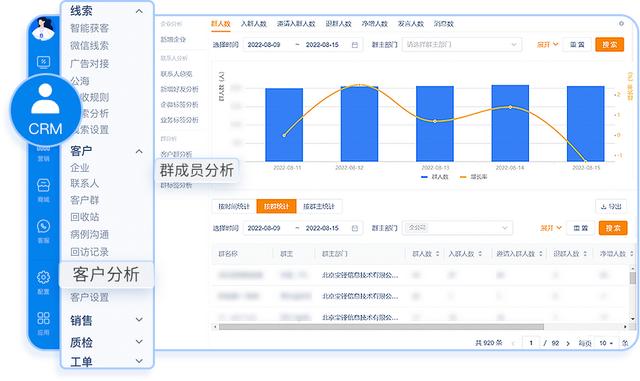Expand the 销售 menu section
640x381 pixels.
click(x=139, y=319)
